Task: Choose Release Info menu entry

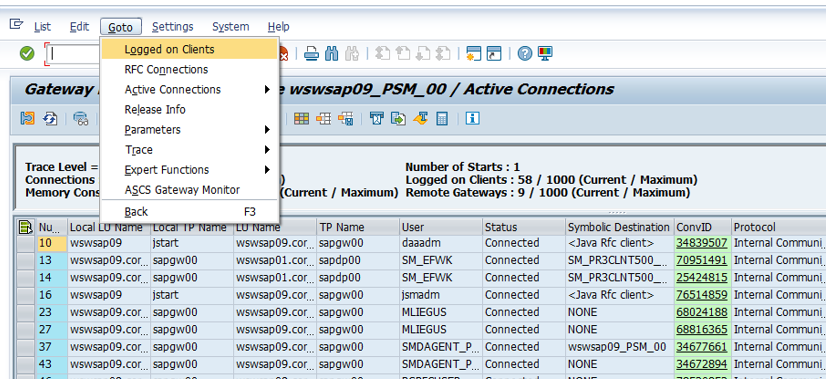Action: tap(190, 110)
